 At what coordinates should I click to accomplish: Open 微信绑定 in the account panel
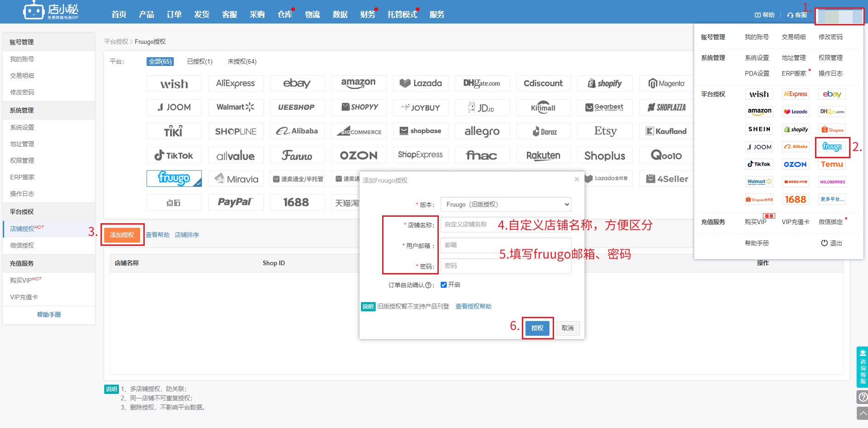tap(831, 222)
